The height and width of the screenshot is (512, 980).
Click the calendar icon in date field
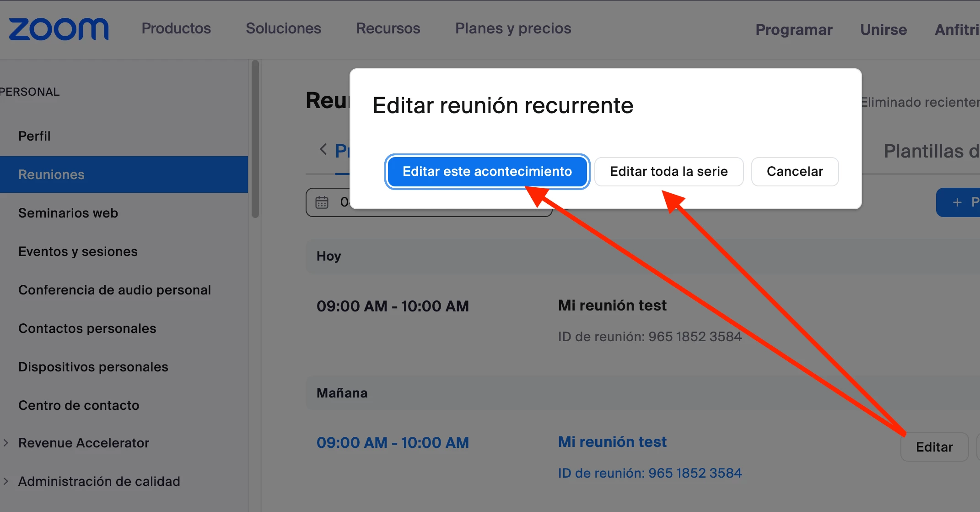click(322, 202)
